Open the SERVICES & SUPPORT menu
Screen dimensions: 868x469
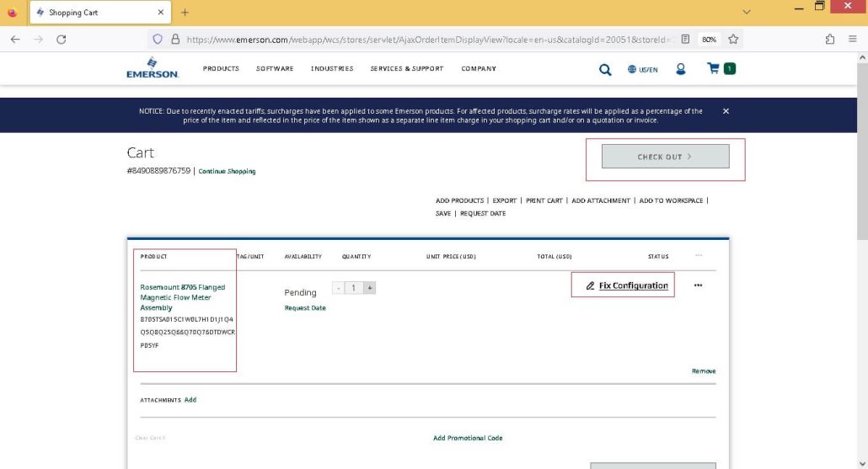[x=407, y=68]
